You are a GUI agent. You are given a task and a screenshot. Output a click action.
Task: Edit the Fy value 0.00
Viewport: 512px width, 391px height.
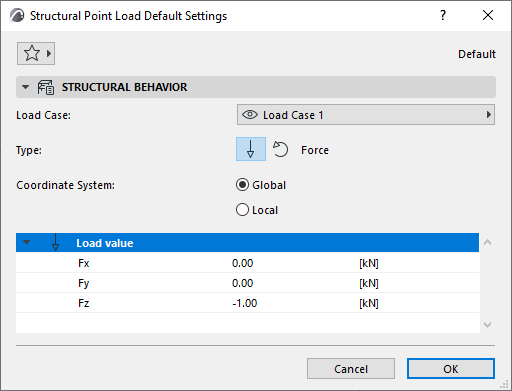(242, 283)
